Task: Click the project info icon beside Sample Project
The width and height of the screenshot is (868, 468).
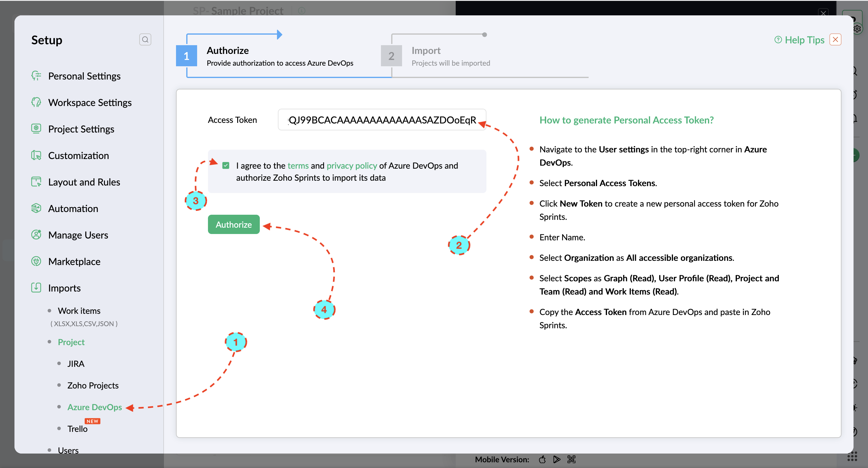Action: coord(302,11)
